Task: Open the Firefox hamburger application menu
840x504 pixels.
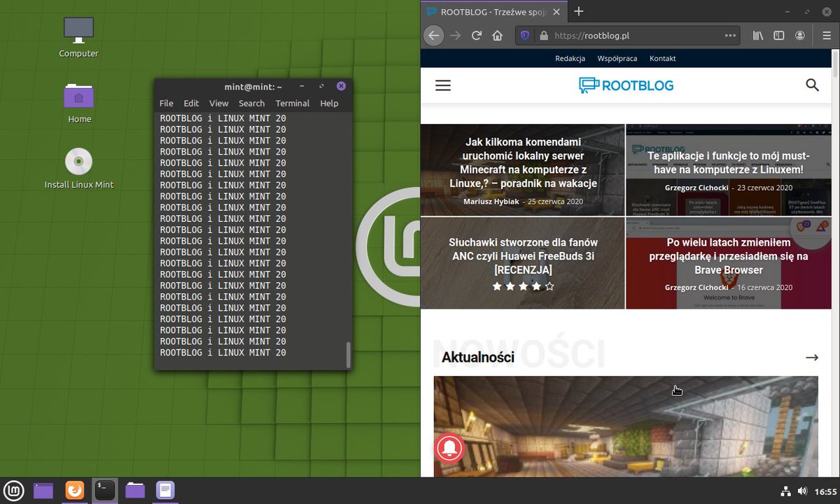Action: click(826, 36)
